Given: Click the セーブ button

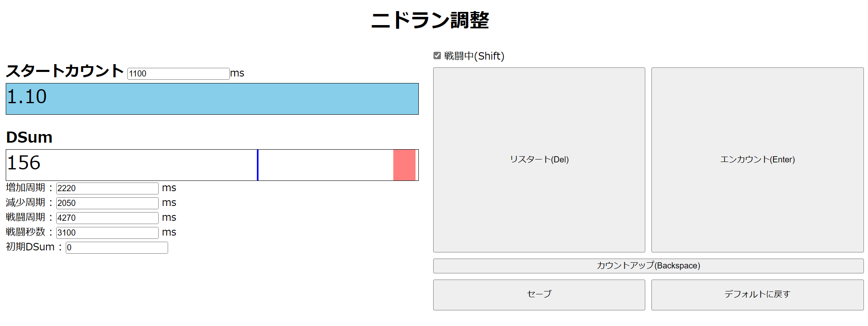Looking at the screenshot, I should (539, 294).
